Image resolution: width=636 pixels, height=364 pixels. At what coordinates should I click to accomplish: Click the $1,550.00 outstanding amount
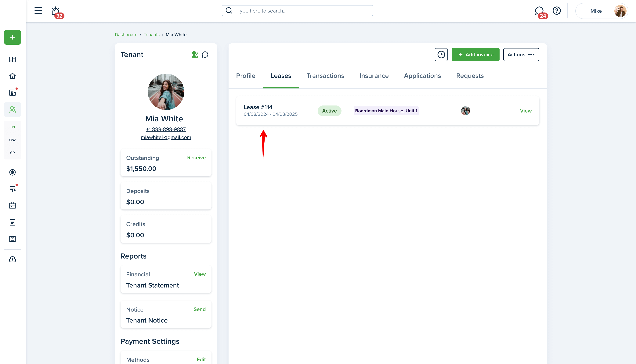tap(141, 169)
